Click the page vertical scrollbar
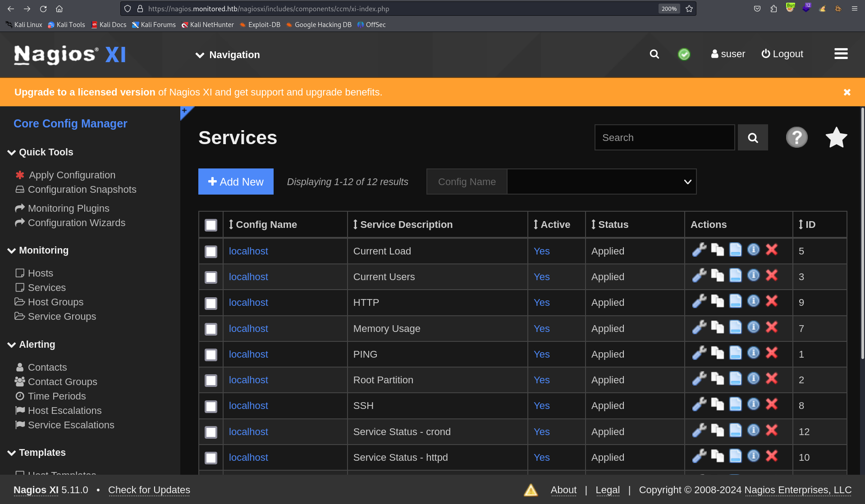The image size is (865, 504). [862, 233]
